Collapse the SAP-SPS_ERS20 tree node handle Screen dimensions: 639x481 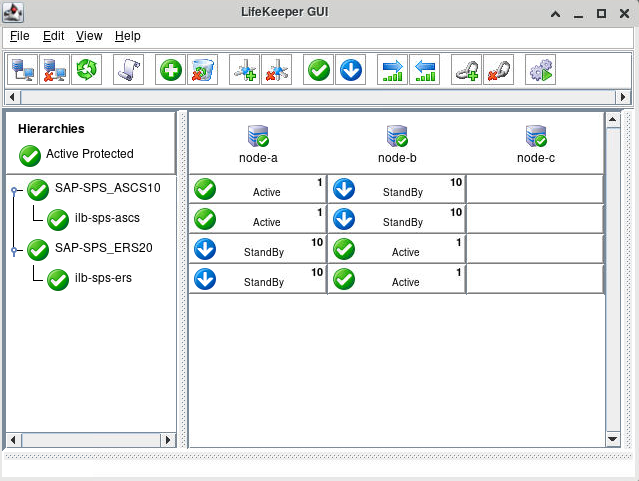14,250
